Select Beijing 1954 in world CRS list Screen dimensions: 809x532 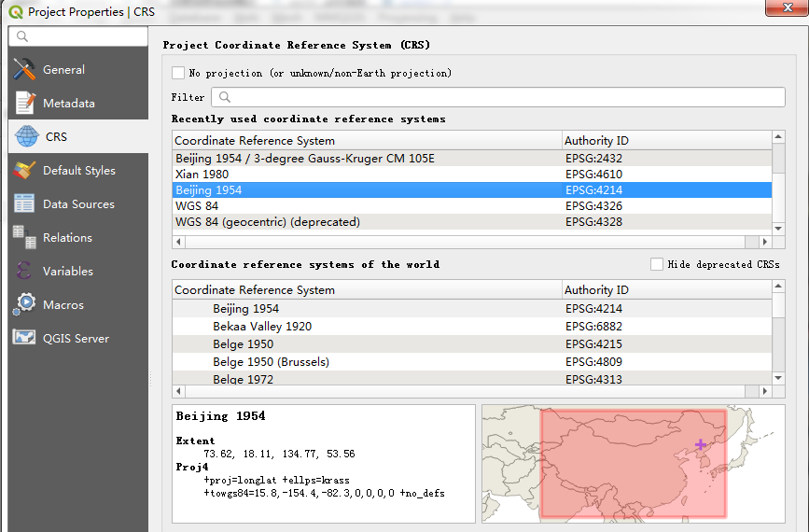coord(472,309)
